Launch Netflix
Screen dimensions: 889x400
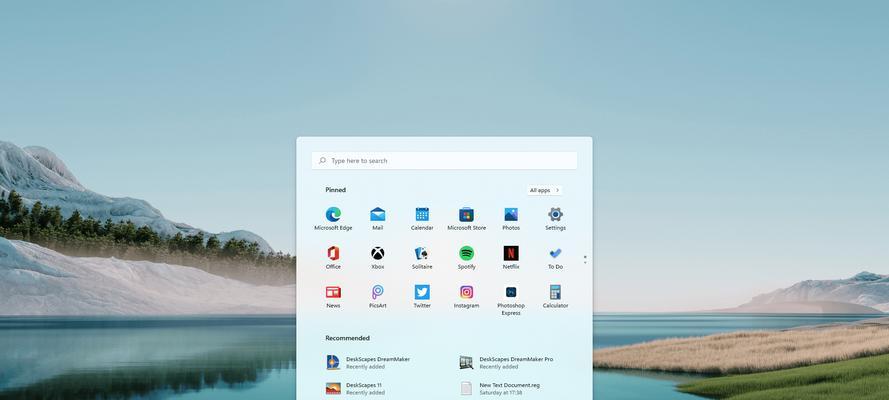click(511, 258)
